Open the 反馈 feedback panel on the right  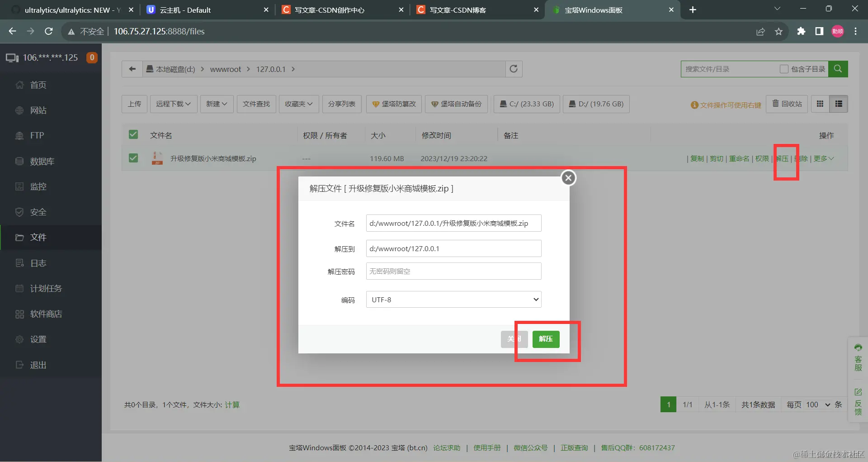pyautogui.click(x=858, y=403)
